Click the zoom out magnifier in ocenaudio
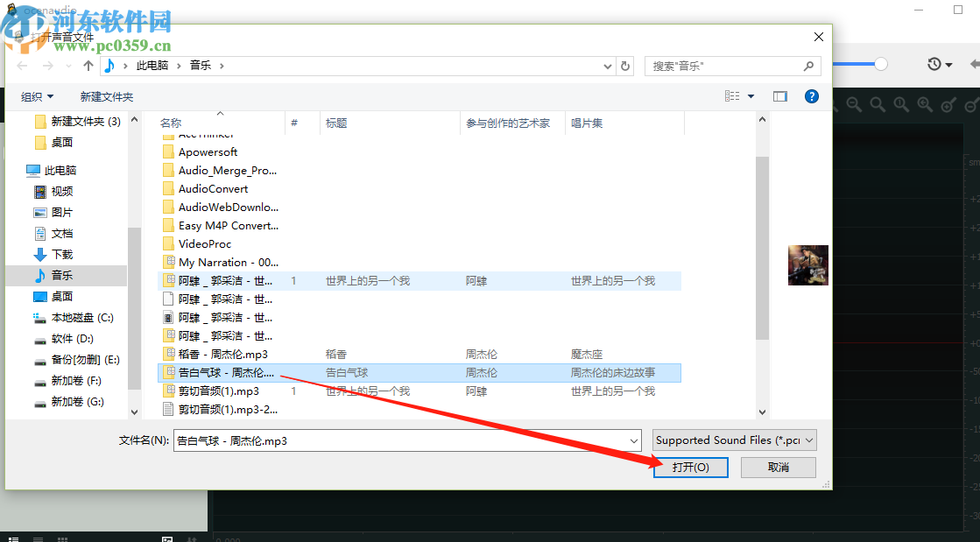980x542 pixels. (854, 104)
